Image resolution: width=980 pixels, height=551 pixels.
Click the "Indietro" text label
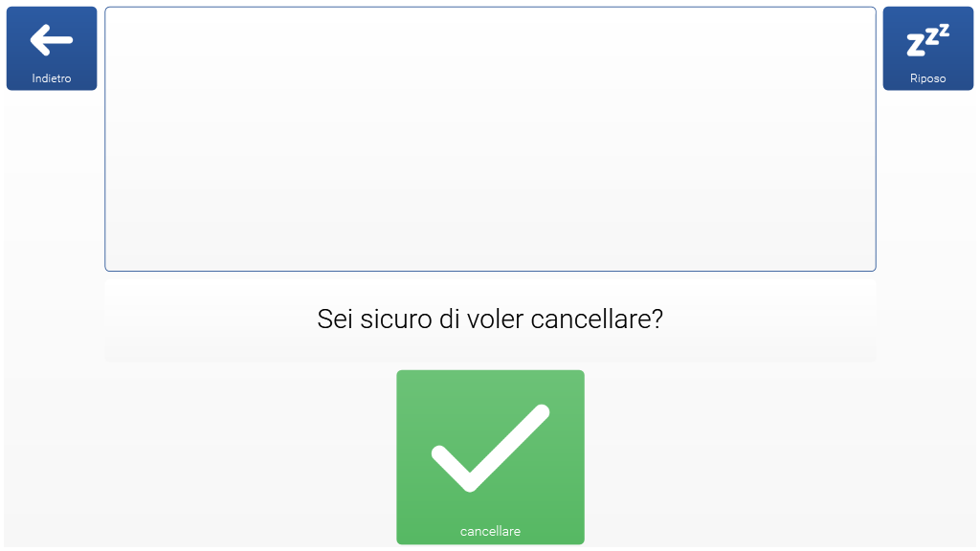pyautogui.click(x=52, y=78)
